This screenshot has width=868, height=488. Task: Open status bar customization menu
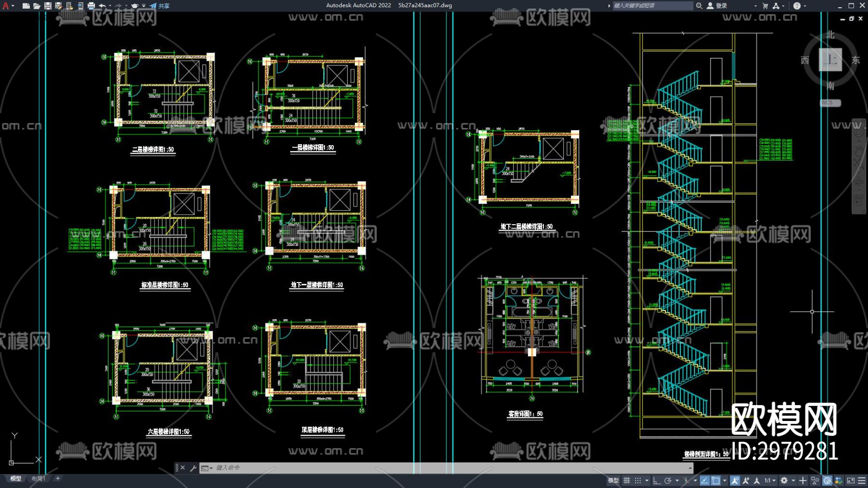862,480
